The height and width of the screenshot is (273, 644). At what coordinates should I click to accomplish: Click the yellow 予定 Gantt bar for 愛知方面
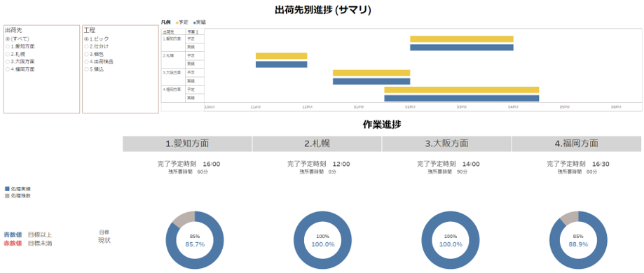pos(462,39)
